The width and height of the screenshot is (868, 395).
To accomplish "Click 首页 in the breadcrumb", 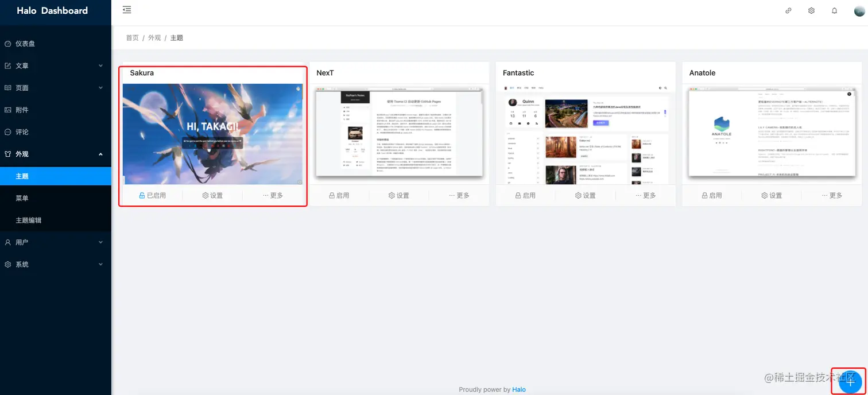I will click(133, 38).
